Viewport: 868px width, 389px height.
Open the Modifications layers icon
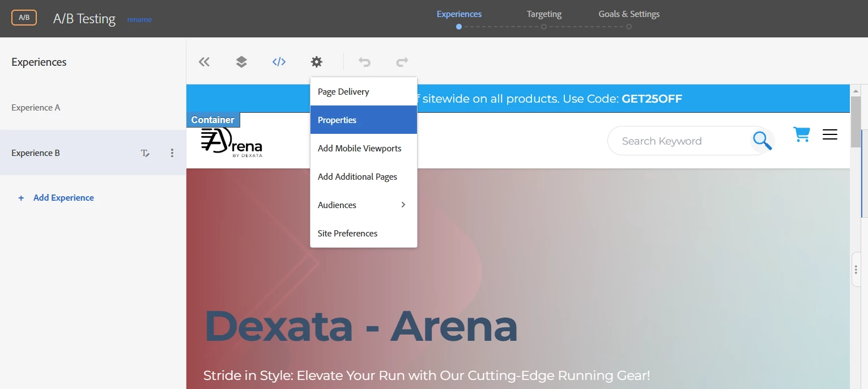point(241,62)
